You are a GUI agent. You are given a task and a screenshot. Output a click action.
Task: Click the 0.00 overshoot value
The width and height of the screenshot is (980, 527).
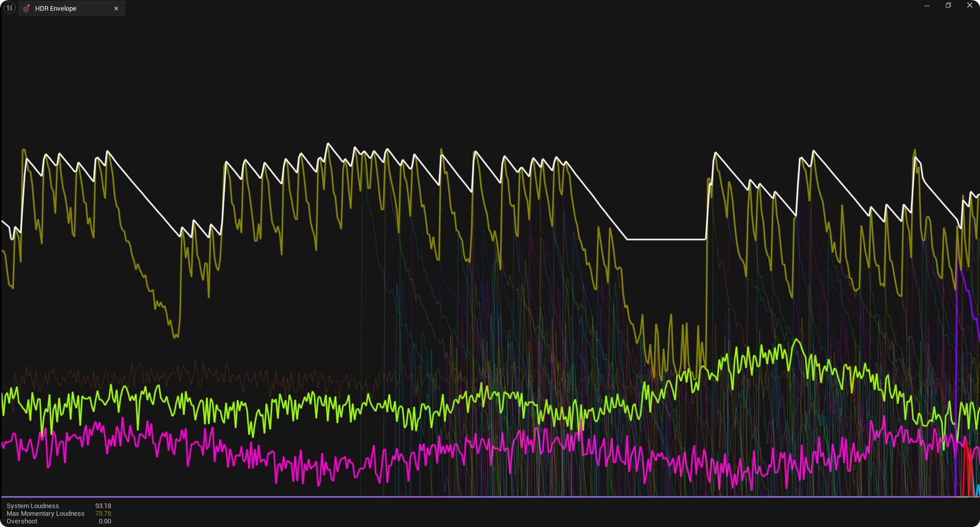pos(105,521)
